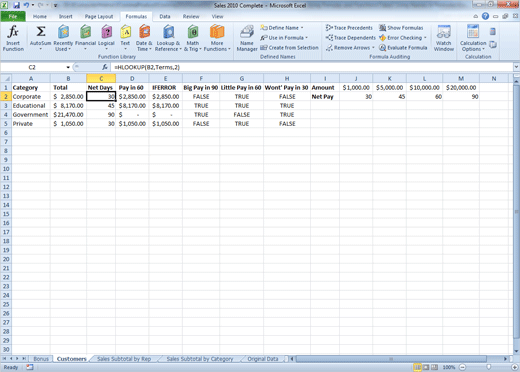Viewport: 520px width, 372px height.
Task: Select cell with $21,470.00
Action: point(68,114)
